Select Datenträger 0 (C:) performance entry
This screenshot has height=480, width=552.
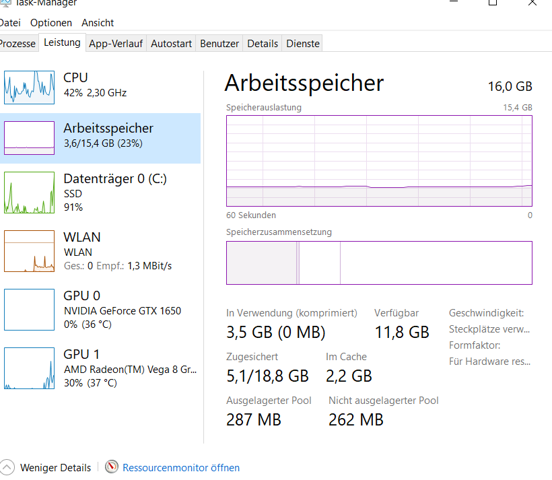click(x=100, y=193)
